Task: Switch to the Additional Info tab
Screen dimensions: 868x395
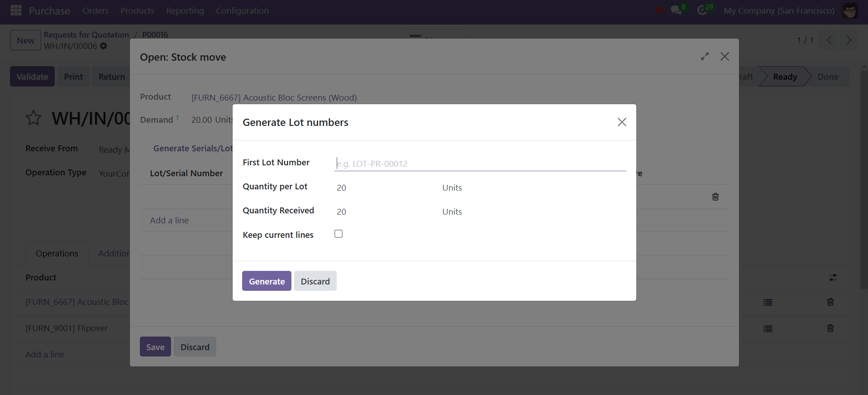Action: click(x=114, y=253)
